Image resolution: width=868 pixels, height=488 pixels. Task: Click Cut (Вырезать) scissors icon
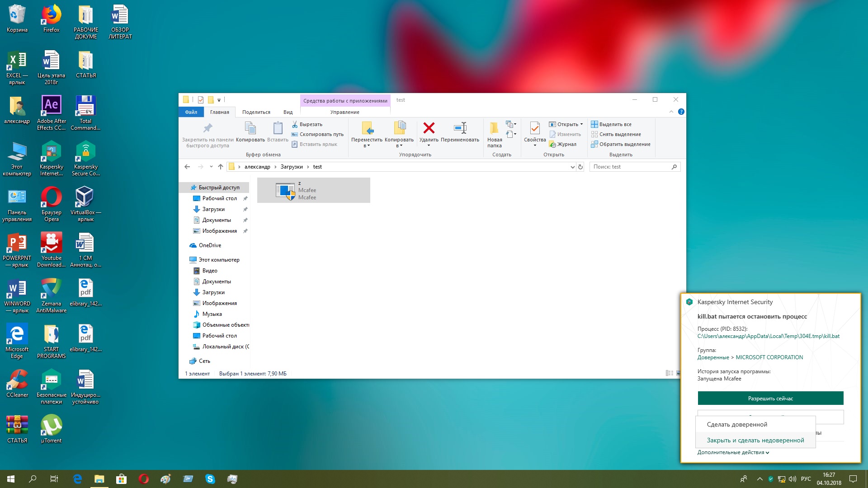(295, 124)
